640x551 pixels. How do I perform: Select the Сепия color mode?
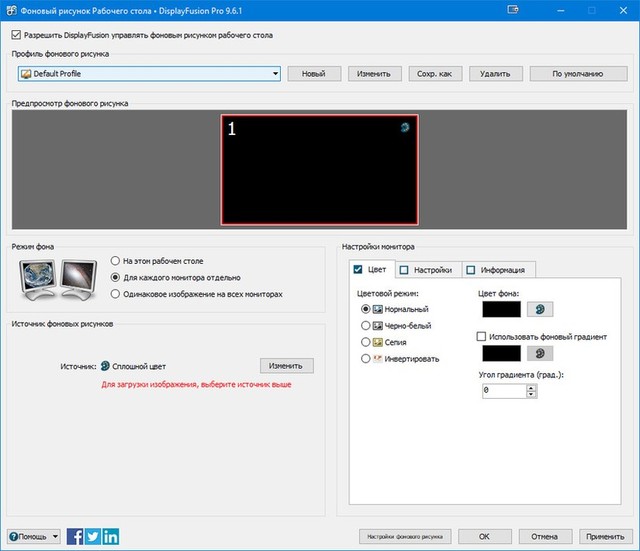click(x=365, y=342)
